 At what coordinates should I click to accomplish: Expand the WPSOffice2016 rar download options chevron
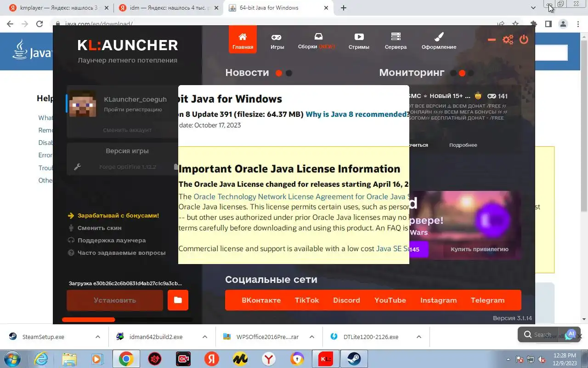(312, 337)
